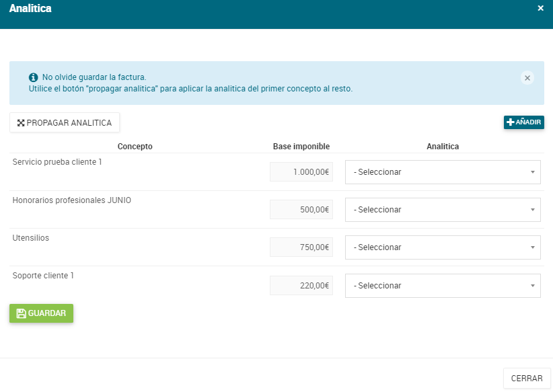The height and width of the screenshot is (392, 553).
Task: Click the 750,00€ base imponible field
Action: [301, 247]
